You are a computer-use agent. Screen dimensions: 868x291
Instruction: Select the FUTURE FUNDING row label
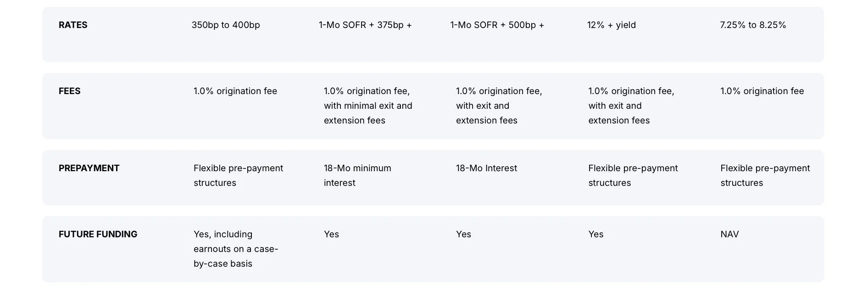[98, 234]
